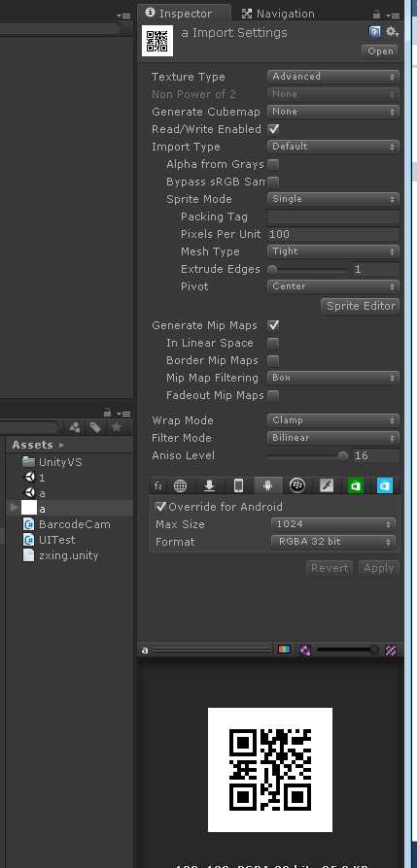The width and height of the screenshot is (417, 868).
Task: Click the Project panel lock icon
Action: pos(108,413)
